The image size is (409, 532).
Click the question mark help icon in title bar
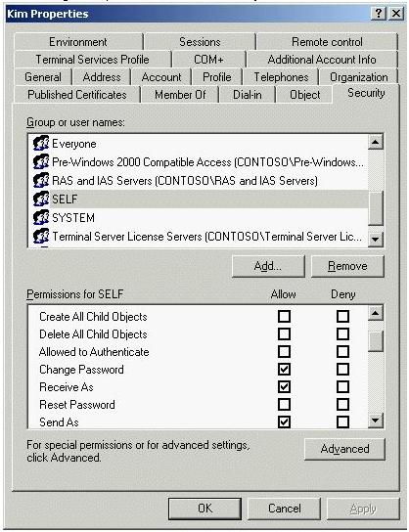379,14
